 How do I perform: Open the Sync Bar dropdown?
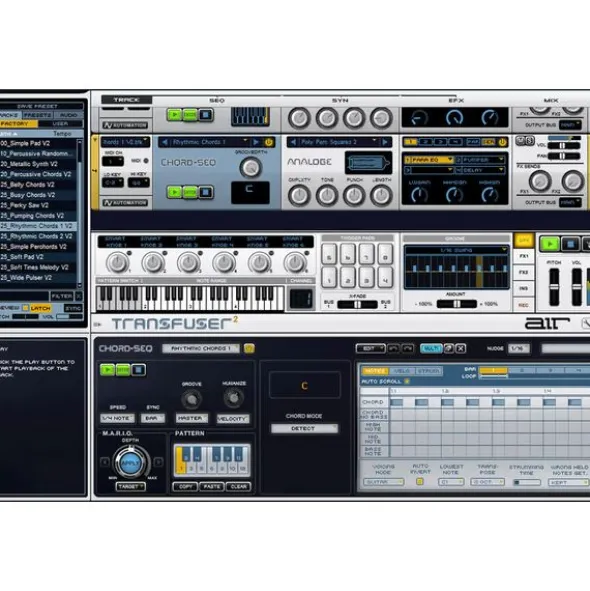coord(153,418)
